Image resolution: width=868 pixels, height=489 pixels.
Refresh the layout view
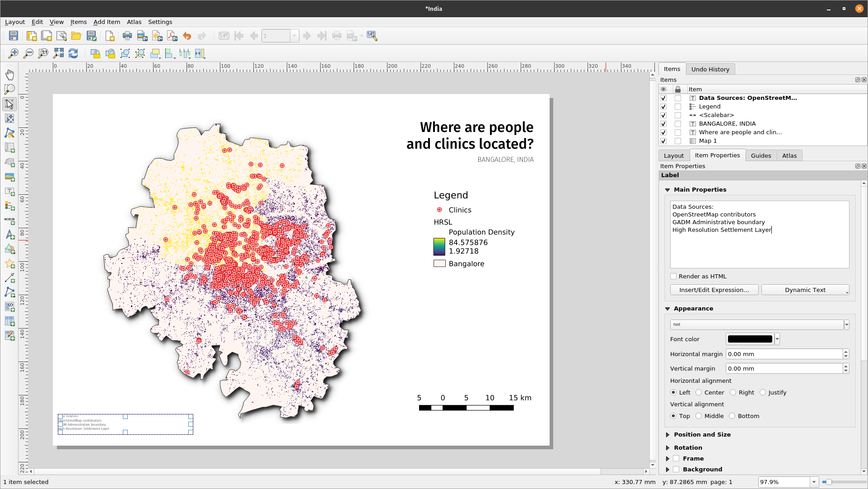[73, 53]
